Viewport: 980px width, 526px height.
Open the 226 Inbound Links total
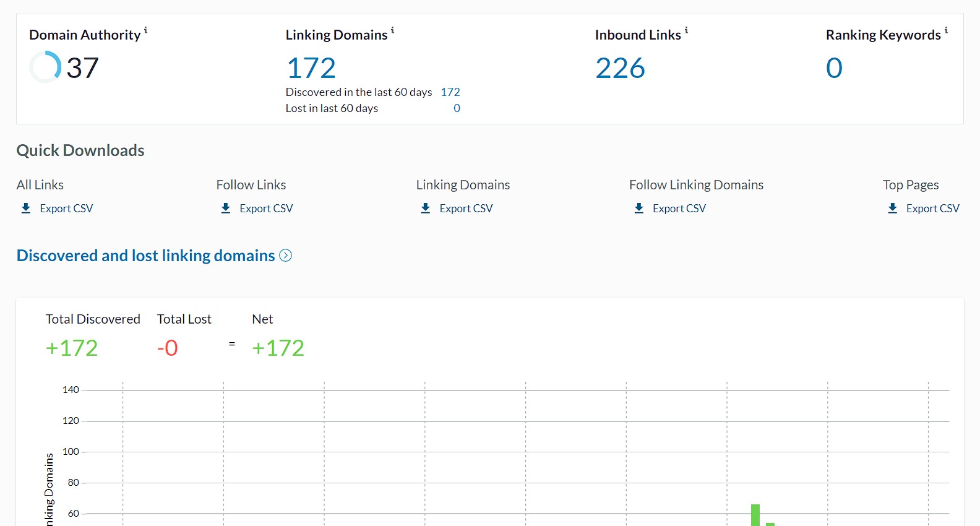tap(620, 68)
